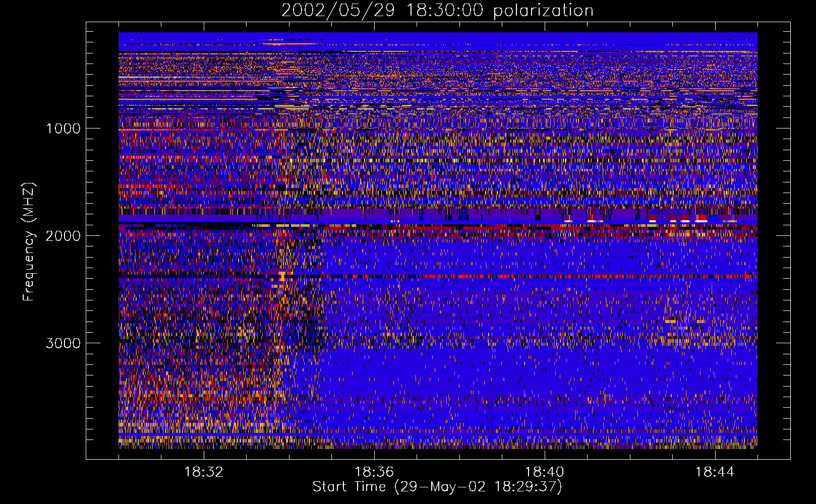Click the plot title "2002/05/29 18:30:00 polarization"
Screen dimensions: 816x504
(437, 11)
